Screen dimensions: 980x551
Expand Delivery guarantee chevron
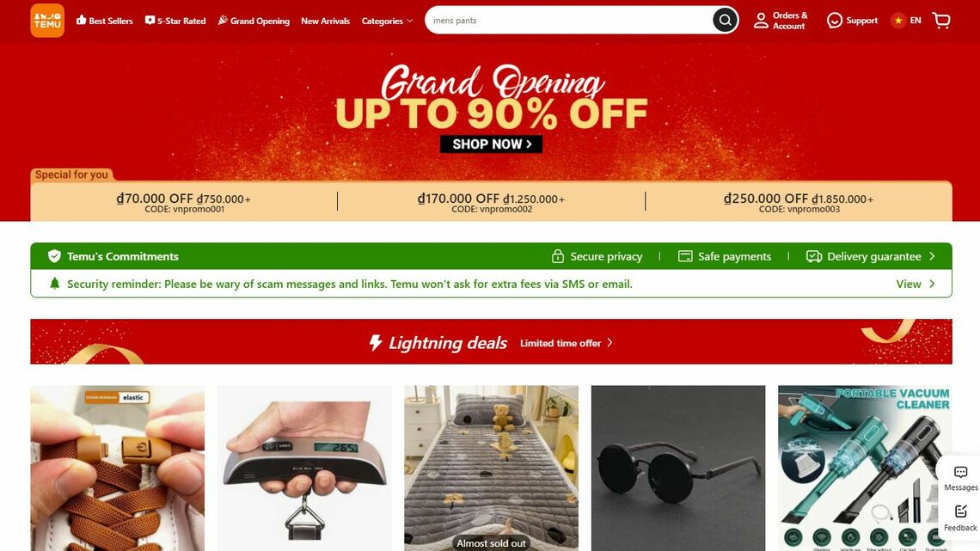932,256
